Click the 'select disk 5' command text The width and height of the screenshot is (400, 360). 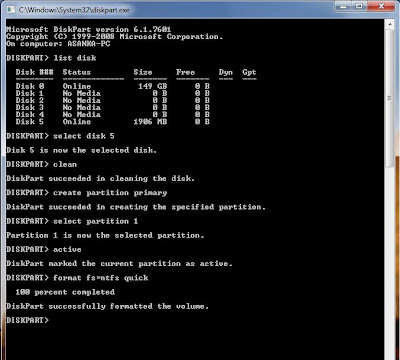click(84, 136)
